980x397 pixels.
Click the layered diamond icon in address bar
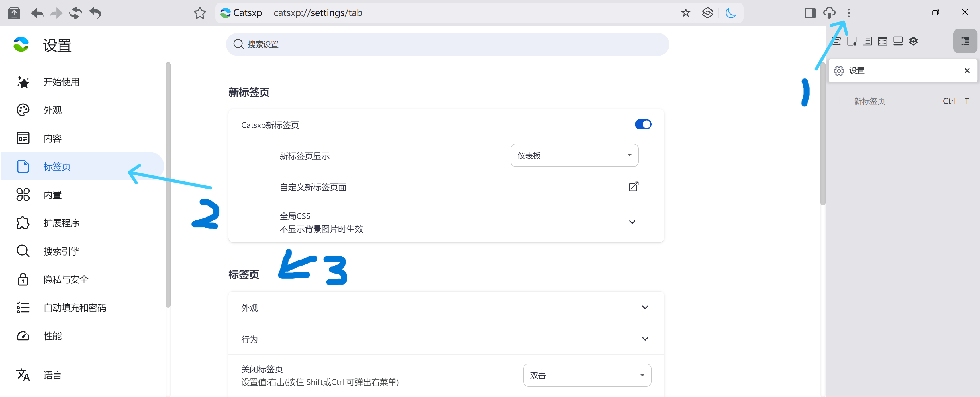click(x=707, y=13)
